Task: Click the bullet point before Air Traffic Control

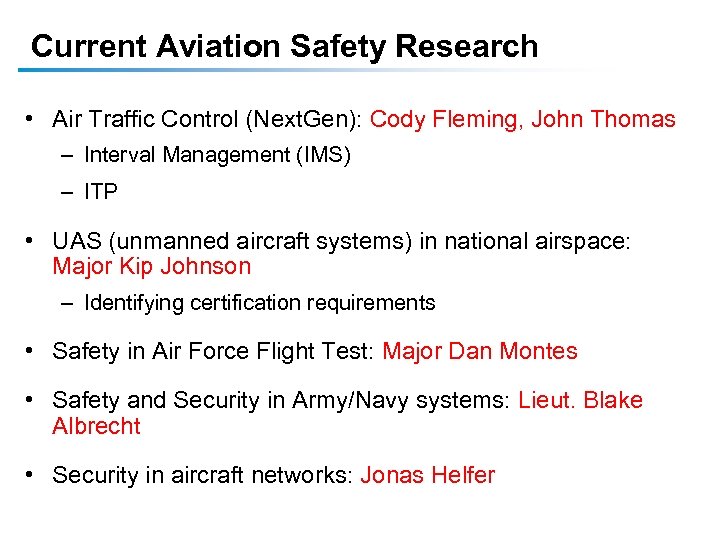Action: [32, 120]
